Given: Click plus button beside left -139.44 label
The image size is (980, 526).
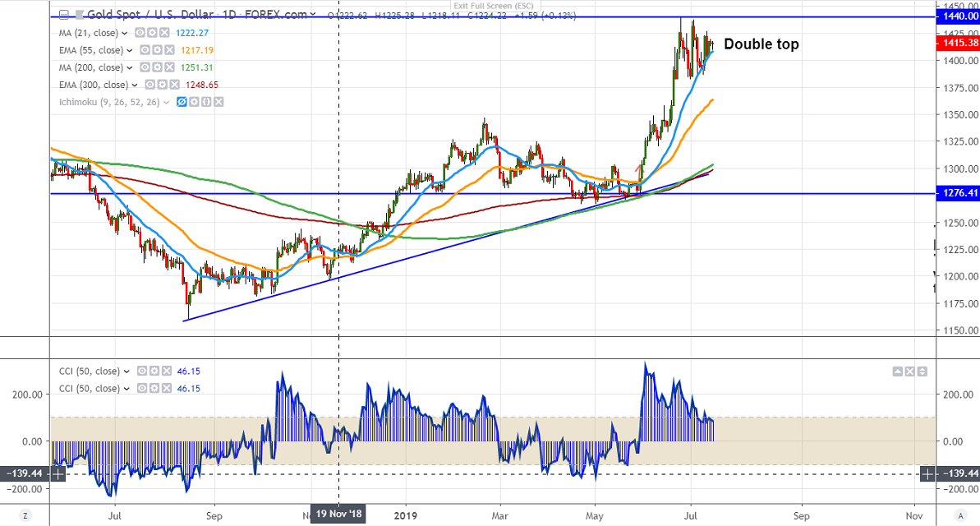Looking at the screenshot, I should pyautogui.click(x=58, y=474).
